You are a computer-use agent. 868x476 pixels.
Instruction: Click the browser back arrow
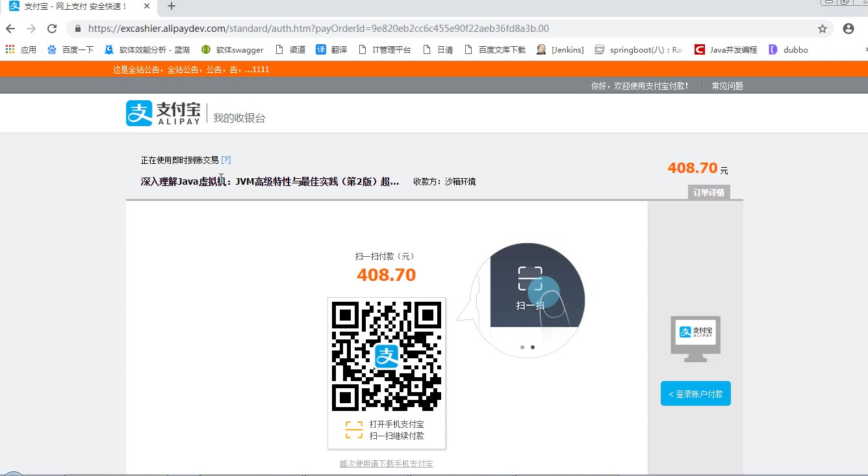click(x=10, y=29)
